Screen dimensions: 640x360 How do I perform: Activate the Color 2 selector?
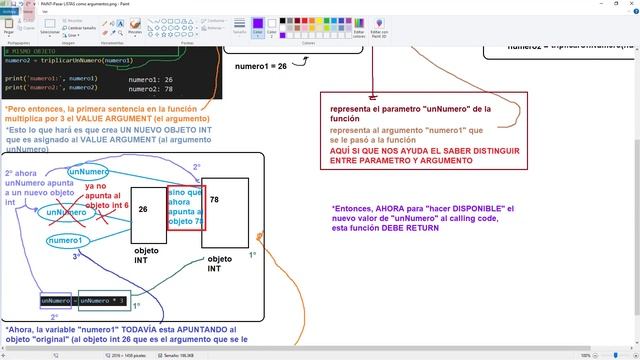pyautogui.click(x=272, y=28)
